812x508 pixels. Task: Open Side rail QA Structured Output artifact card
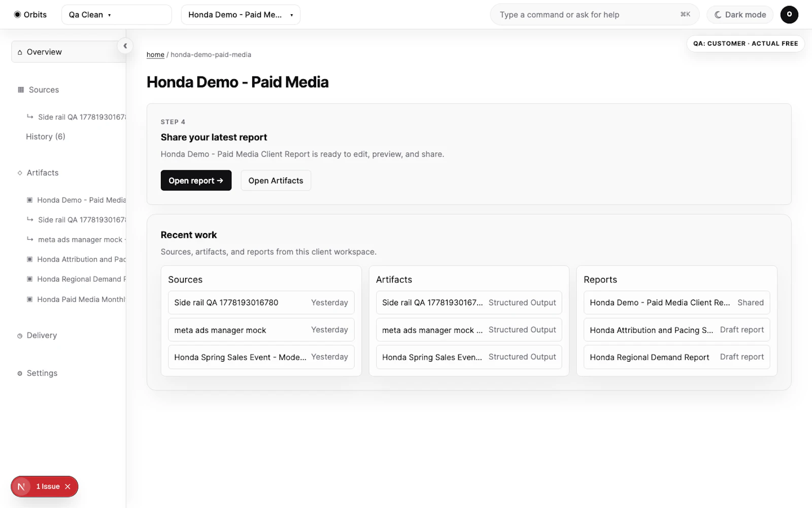coord(469,303)
